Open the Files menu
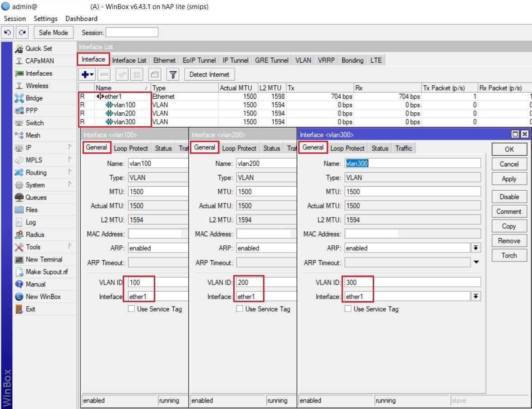 click(x=31, y=210)
